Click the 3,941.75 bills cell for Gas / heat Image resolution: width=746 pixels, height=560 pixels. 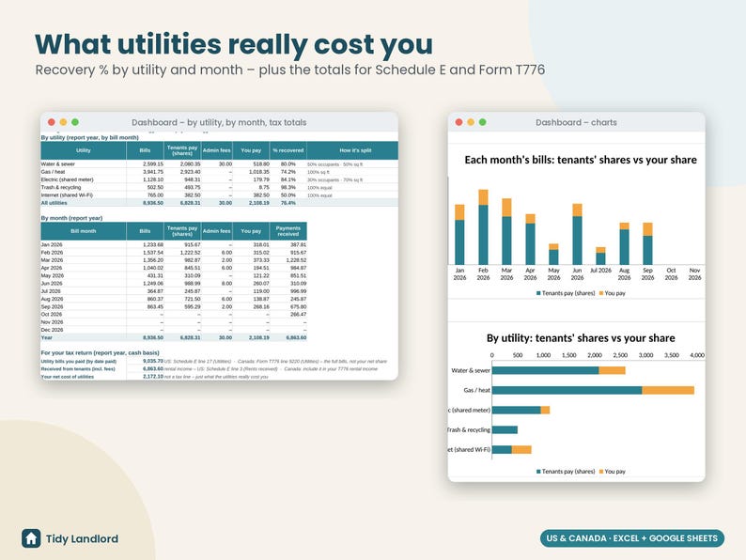(x=153, y=172)
